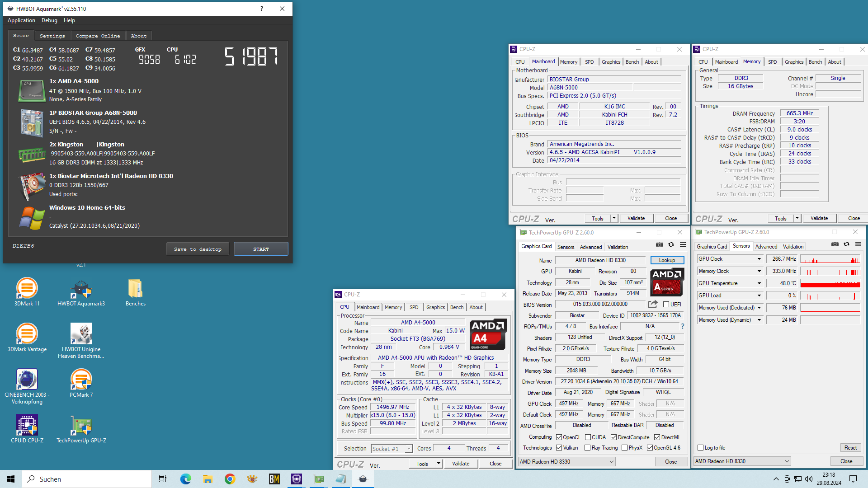868x488 pixels.
Task: Expand GPU Temperature sensor dropdown
Action: click(x=759, y=283)
